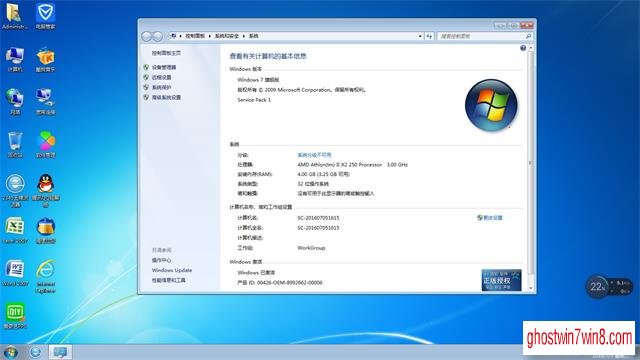
Task: Go to 控制面板 in the breadcrumb
Action: [x=195, y=36]
